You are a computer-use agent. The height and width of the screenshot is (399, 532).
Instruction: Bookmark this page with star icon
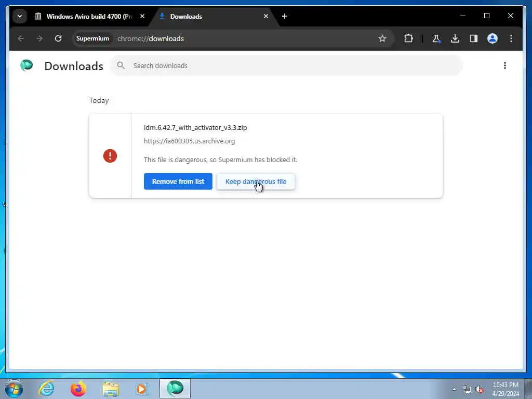pos(382,38)
